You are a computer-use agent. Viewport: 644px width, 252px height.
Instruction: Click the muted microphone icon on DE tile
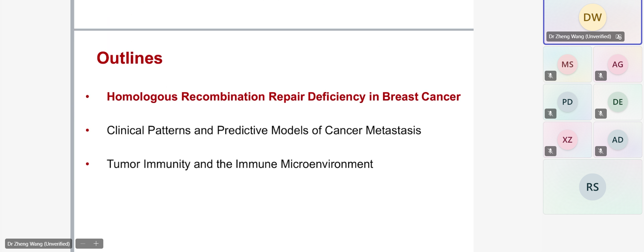(x=601, y=114)
